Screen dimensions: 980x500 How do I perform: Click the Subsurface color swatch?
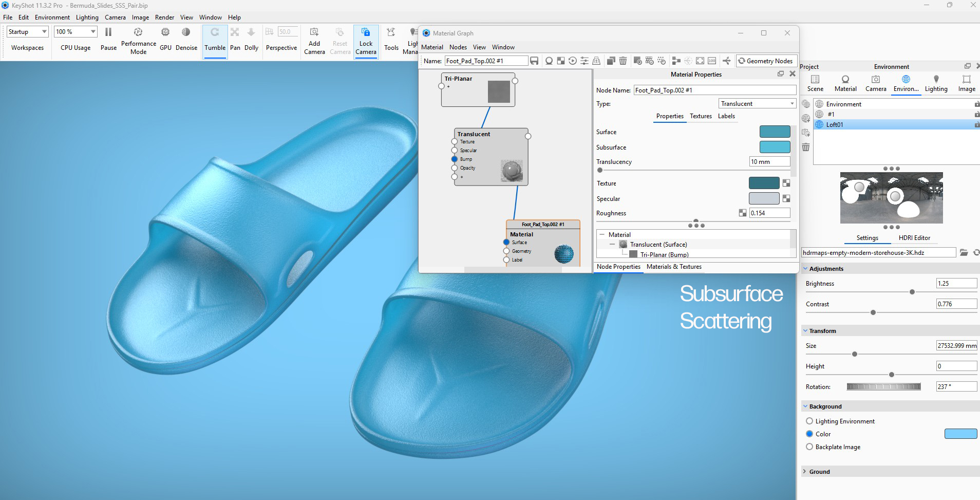(x=775, y=147)
